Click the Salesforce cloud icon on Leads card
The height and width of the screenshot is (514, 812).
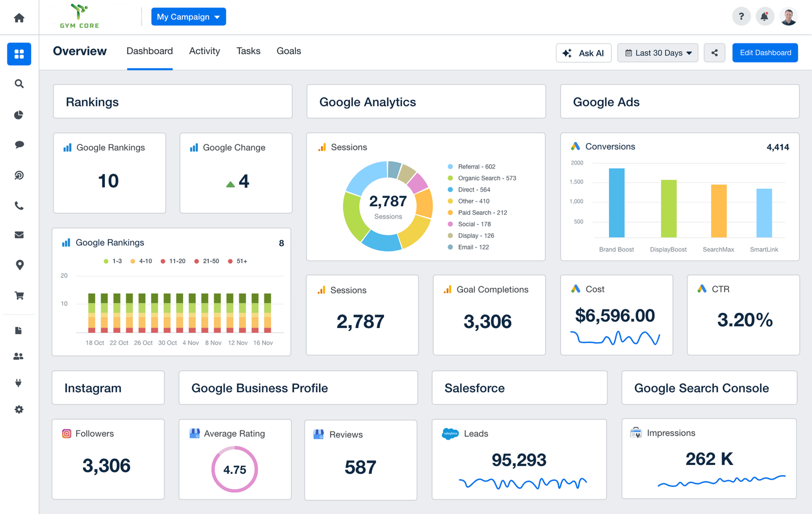(x=450, y=433)
